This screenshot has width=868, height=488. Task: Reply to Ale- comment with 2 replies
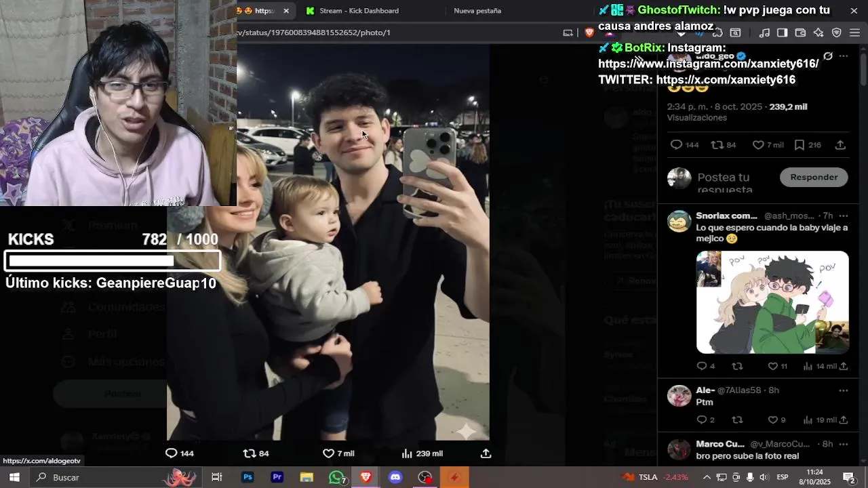coord(702,420)
